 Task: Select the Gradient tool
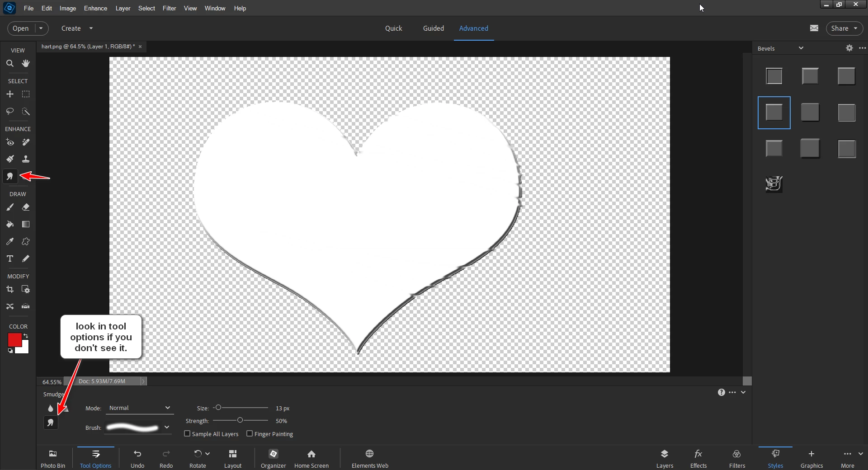(26, 224)
